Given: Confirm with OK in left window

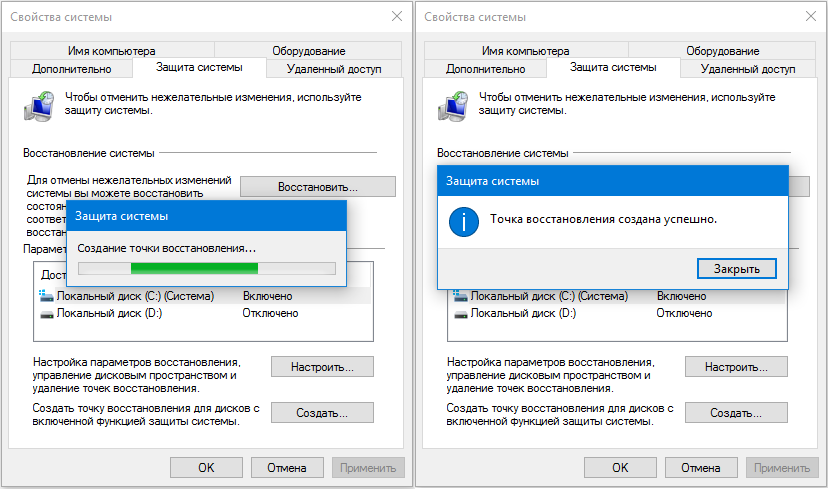Looking at the screenshot, I should coord(206,467).
